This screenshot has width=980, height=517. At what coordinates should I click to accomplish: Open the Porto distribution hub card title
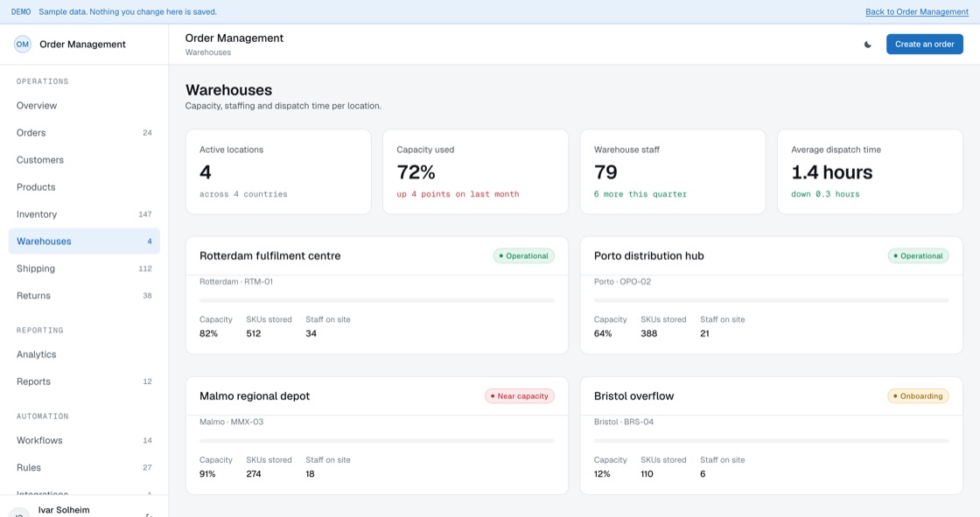coord(648,255)
